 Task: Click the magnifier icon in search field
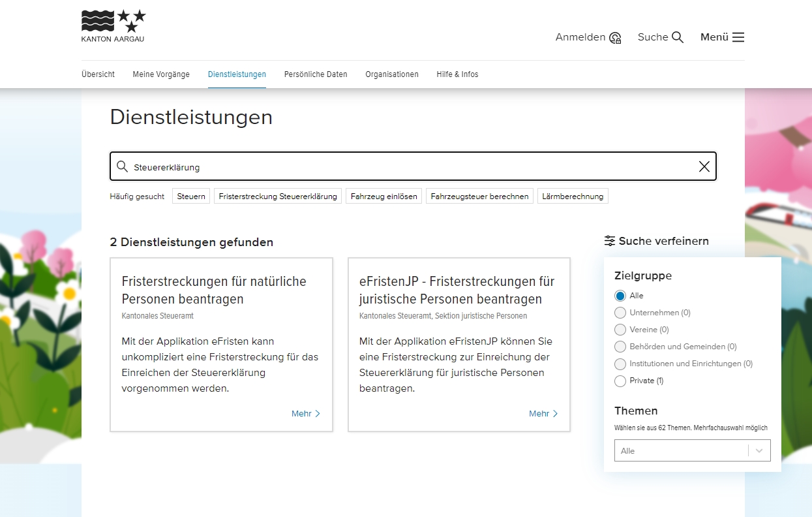click(122, 166)
